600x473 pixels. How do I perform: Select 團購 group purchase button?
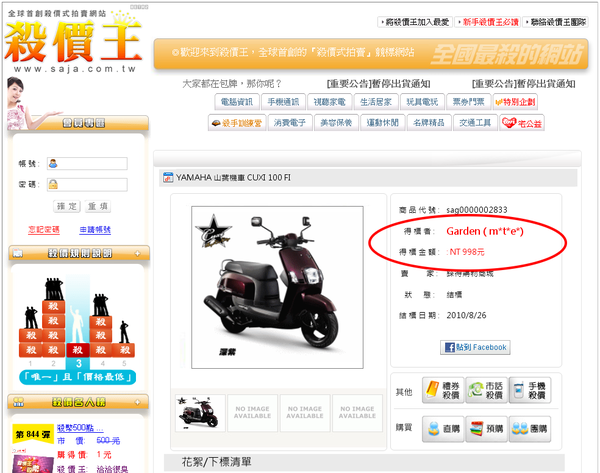pyautogui.click(x=530, y=429)
